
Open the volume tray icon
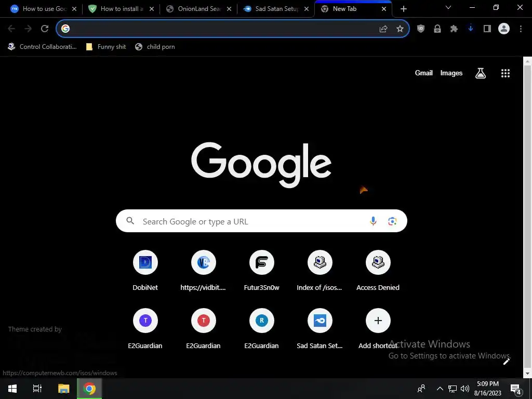pos(465,389)
